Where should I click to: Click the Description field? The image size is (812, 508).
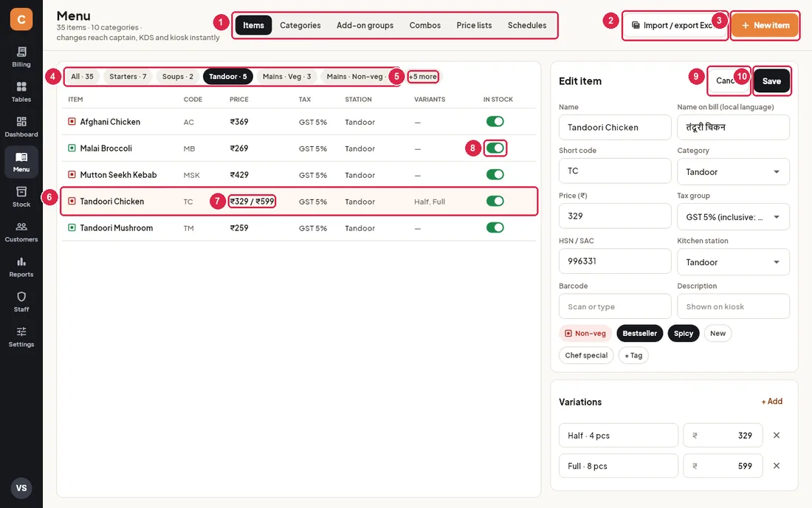click(733, 306)
